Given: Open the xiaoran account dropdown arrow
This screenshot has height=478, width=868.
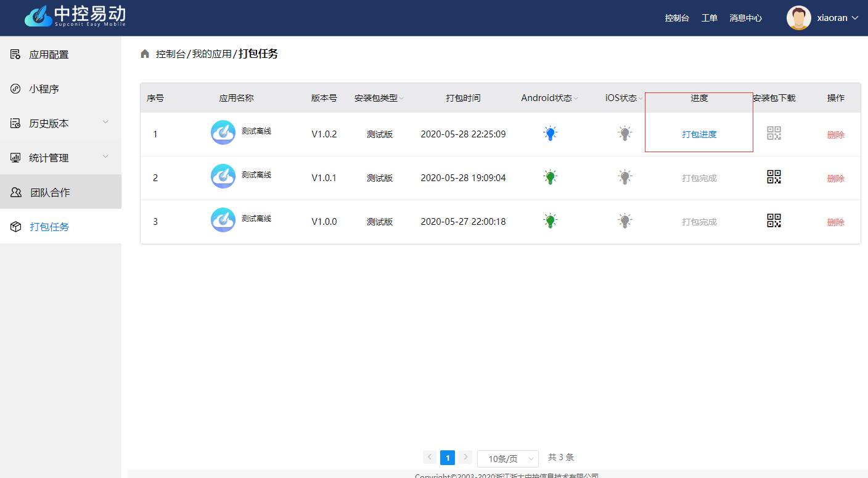Looking at the screenshot, I should (x=855, y=18).
